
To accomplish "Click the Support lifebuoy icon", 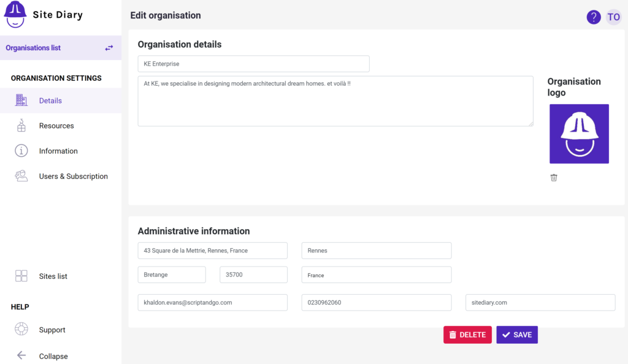I will tap(21, 329).
